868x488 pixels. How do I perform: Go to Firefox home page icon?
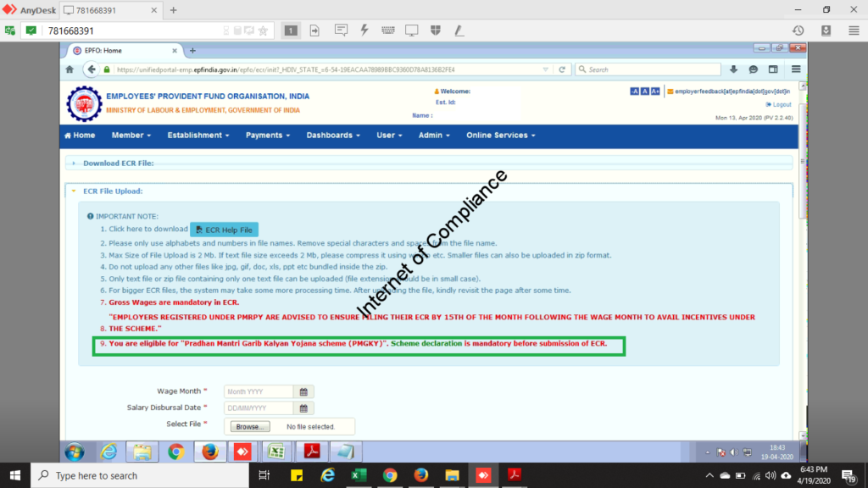(x=70, y=69)
